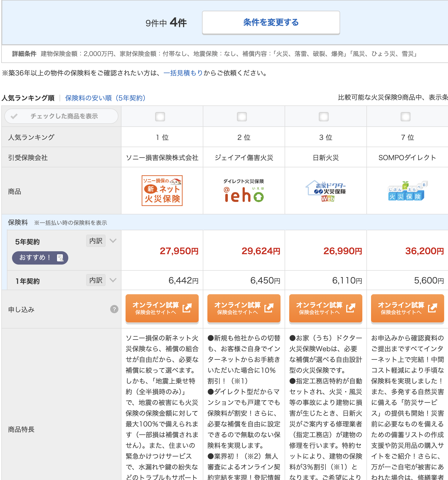This screenshot has width=448, height=480.
Task: Select the 5,600円 one-year premium
Action: (429, 281)
